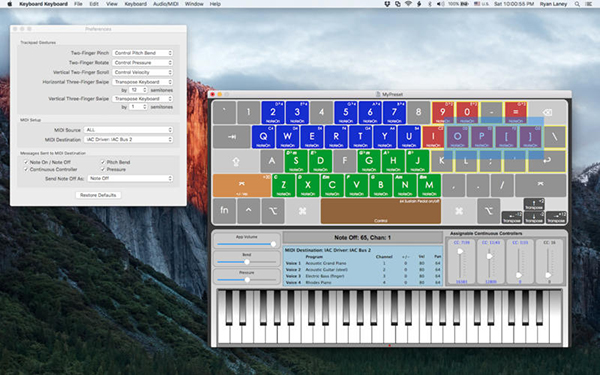Click the Dropbox icon in the menu bar
This screenshot has width=600, height=375.
[x=387, y=4]
